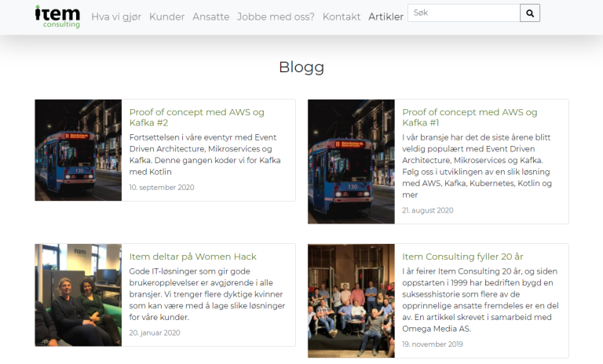Click the search magnifier icon button
The width and height of the screenshot is (603, 364).
[529, 13]
